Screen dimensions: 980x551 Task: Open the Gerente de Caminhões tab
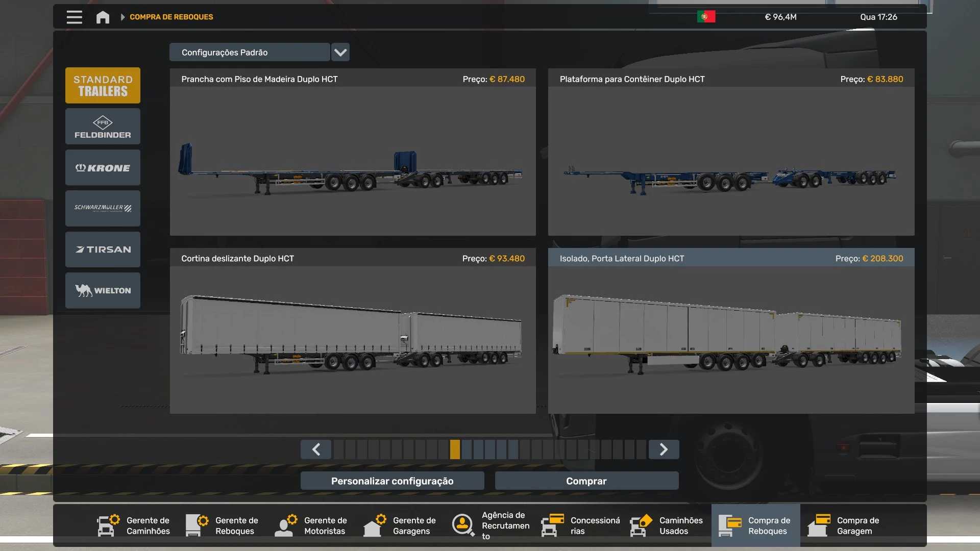(x=134, y=525)
